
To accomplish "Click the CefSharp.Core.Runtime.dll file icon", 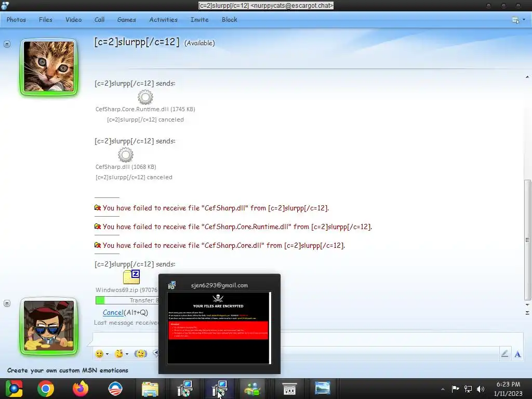I will 145,97.
